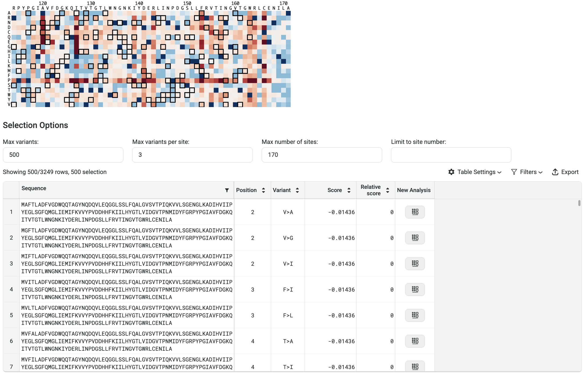This screenshot has height=390, width=588.
Task: Sort table by Relative score column
Action: 388,190
